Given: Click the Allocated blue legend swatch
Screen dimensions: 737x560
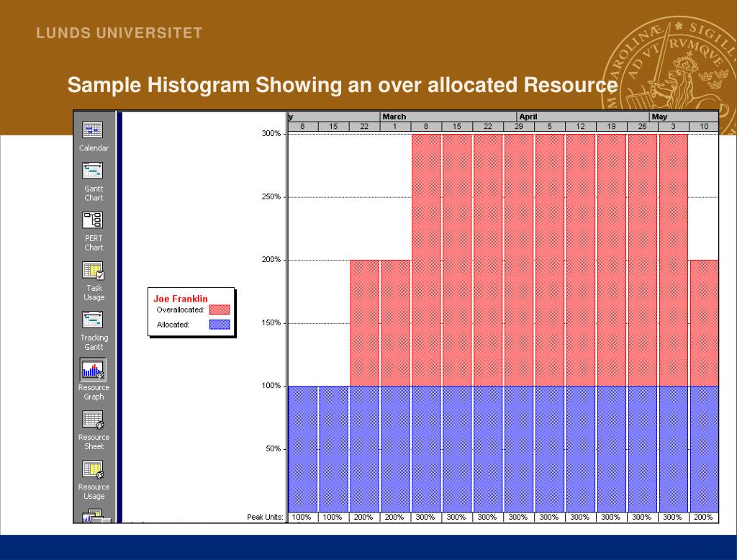Looking at the screenshot, I should pyautogui.click(x=220, y=325).
